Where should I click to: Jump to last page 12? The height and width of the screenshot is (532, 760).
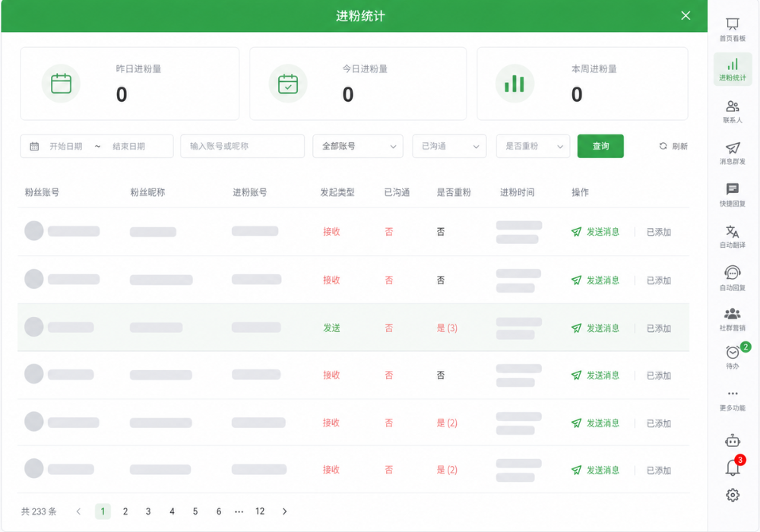point(260,511)
